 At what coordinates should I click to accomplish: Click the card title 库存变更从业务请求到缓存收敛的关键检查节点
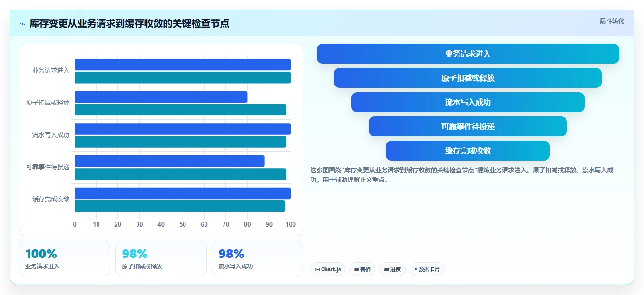pos(129,24)
